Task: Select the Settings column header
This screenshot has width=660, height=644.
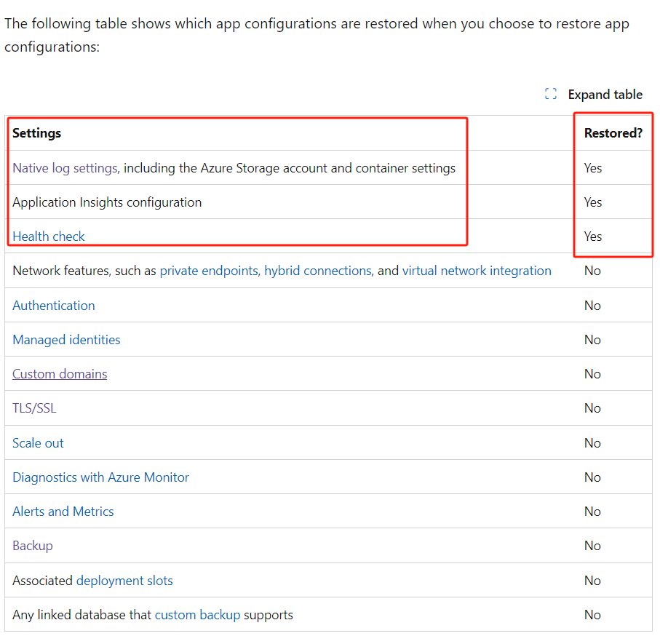Action: coord(36,133)
